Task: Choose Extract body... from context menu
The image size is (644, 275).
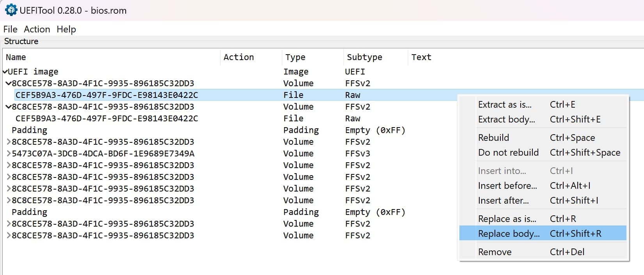Action: (543, 119)
